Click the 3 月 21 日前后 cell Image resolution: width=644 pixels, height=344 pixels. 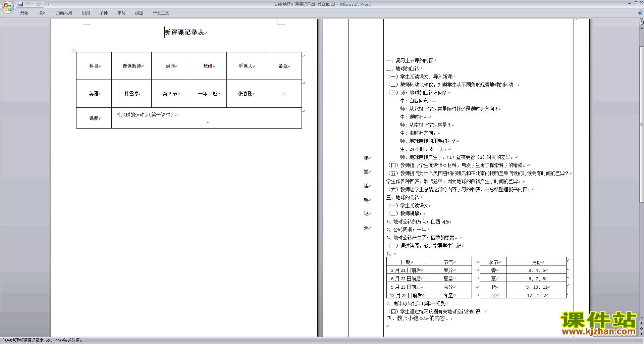click(406, 270)
